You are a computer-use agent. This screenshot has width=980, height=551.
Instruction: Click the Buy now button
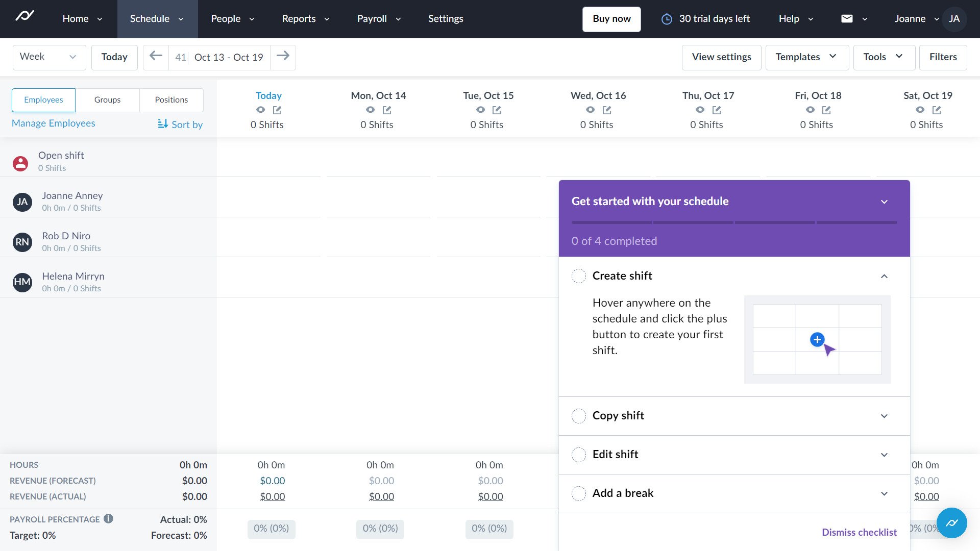611,18
